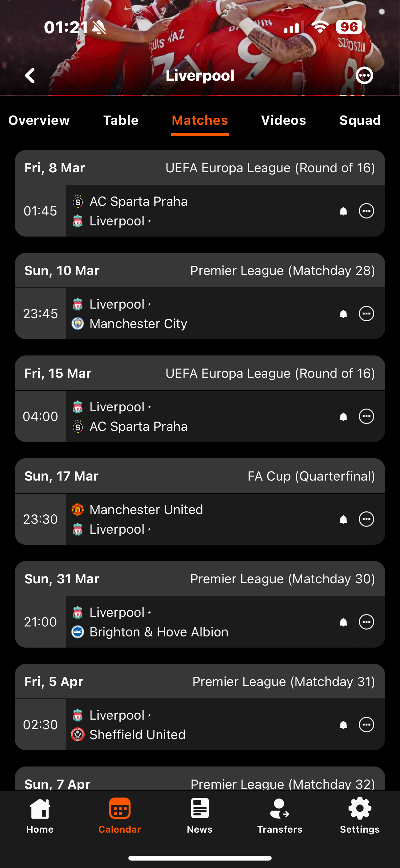
Task: Expand options for Liverpool vs Sheffield United match
Action: pyautogui.click(x=366, y=725)
